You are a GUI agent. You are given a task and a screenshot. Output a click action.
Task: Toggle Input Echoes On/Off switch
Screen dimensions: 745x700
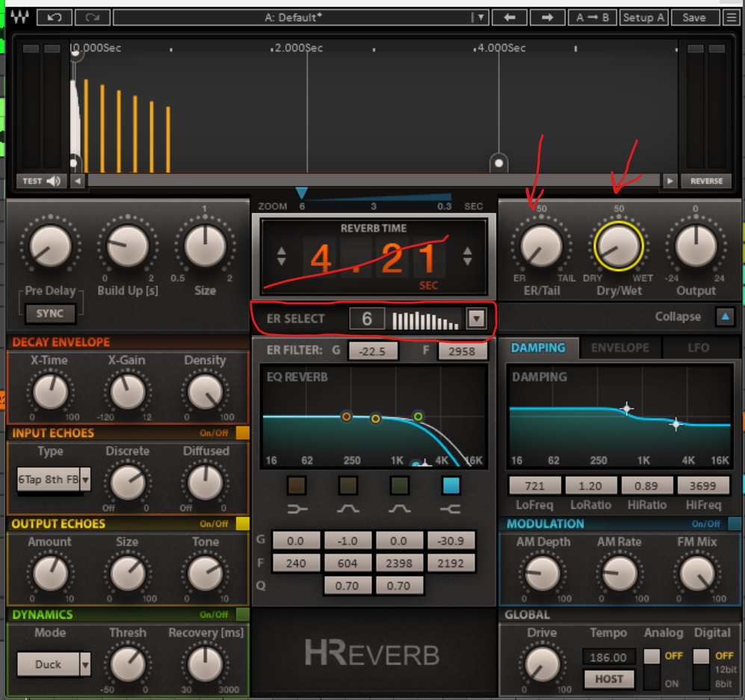pos(242,433)
